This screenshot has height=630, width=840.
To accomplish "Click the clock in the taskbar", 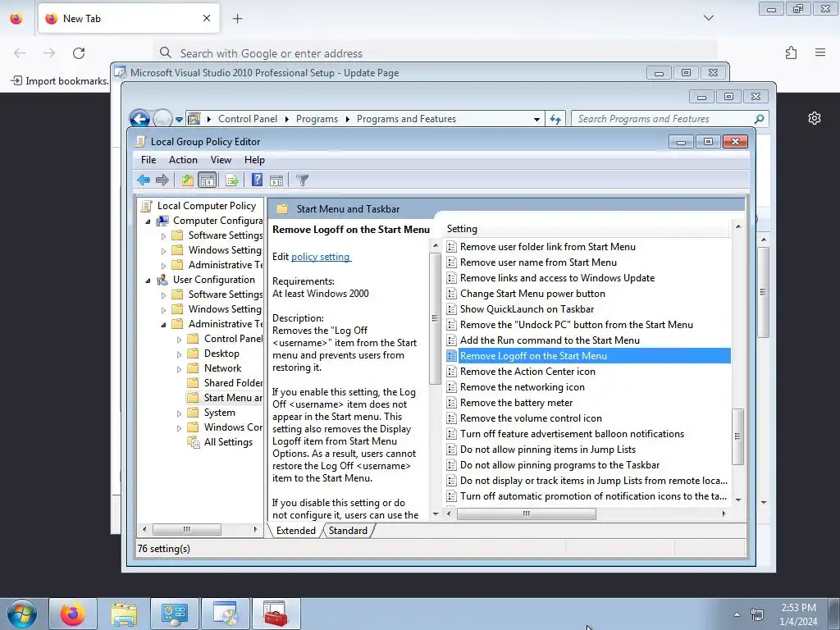I will (798, 614).
